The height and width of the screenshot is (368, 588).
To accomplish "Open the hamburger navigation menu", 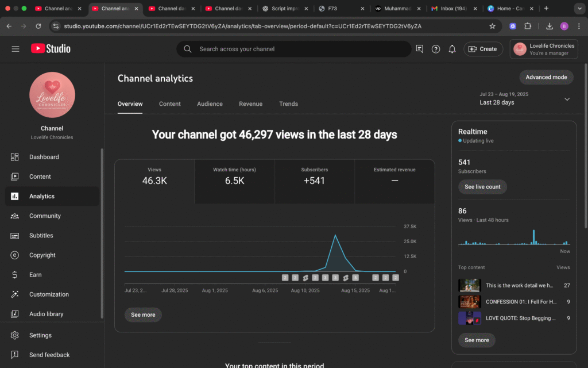I will (x=16, y=49).
